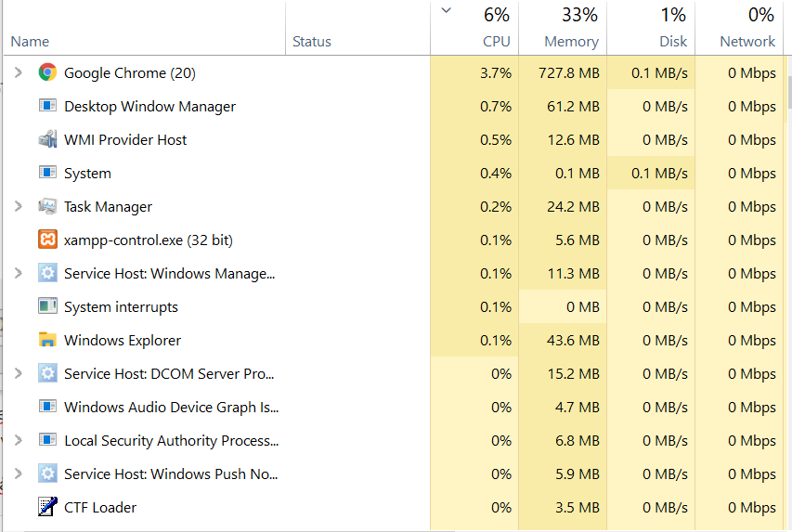
Task: Select the Google Chrome (20) process name
Action: (130, 73)
